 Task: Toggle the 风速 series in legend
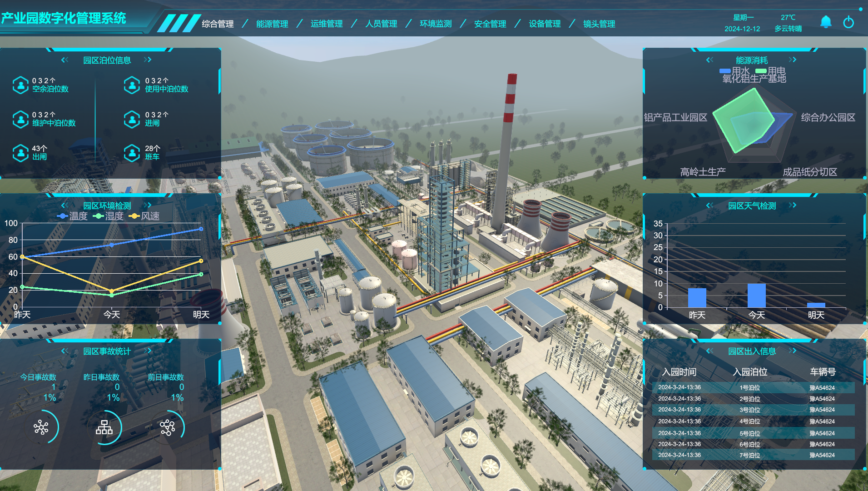(144, 216)
